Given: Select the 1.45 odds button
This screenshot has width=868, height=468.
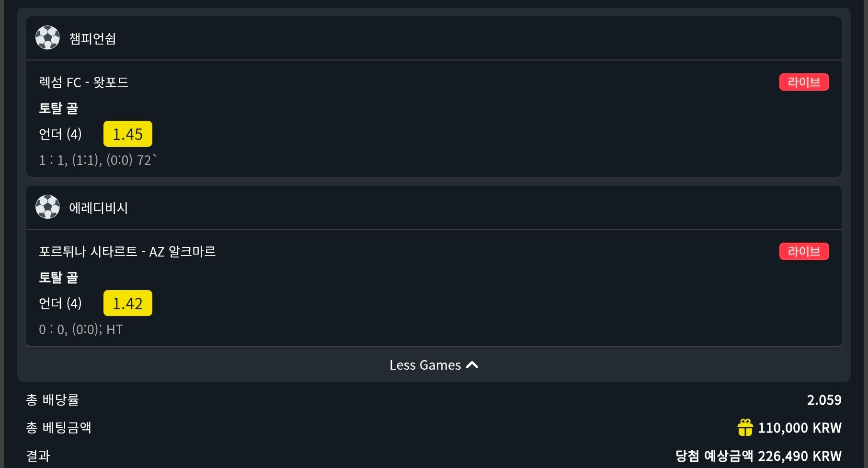Looking at the screenshot, I should tap(128, 134).
